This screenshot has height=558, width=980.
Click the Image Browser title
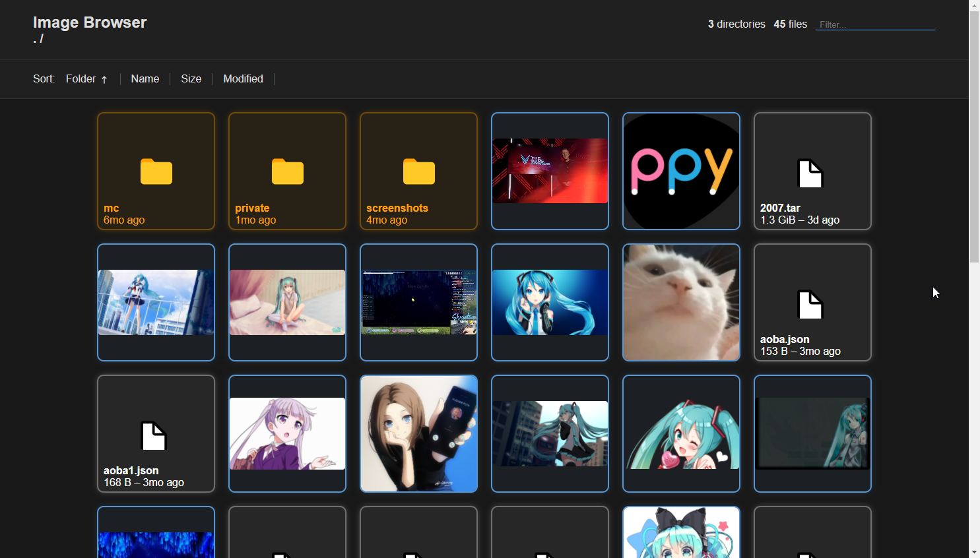coord(90,22)
